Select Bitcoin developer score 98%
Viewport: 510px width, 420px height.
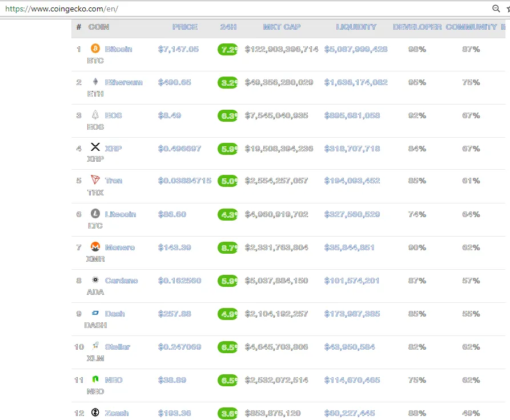point(417,49)
